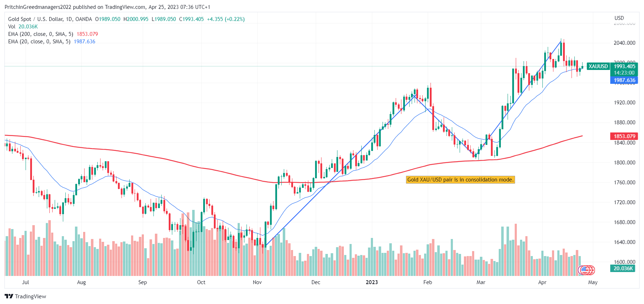Click the May label on time axis
Image resolution: width=644 pixels, height=304 pixels.
(593, 282)
